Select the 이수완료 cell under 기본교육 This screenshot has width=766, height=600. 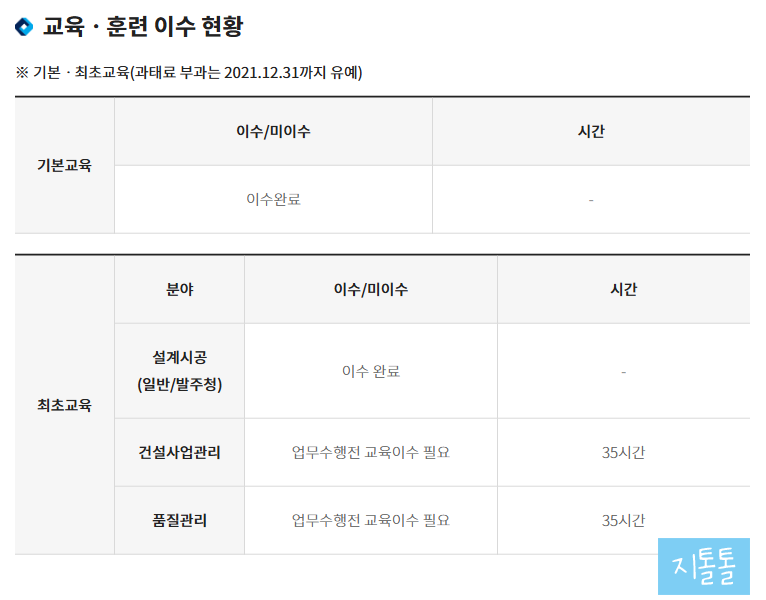[x=273, y=199]
